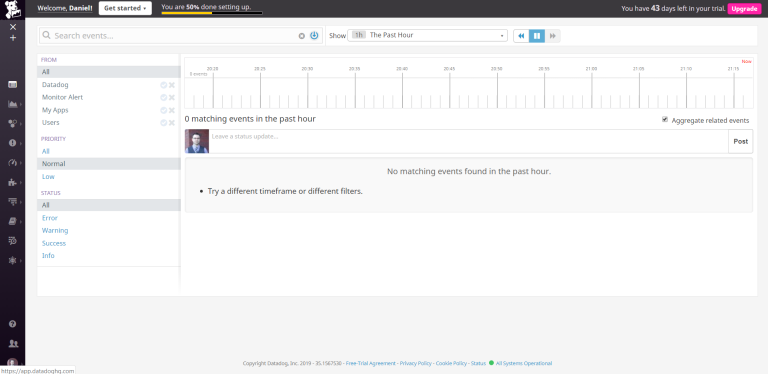Select the Error status filter

49,218
